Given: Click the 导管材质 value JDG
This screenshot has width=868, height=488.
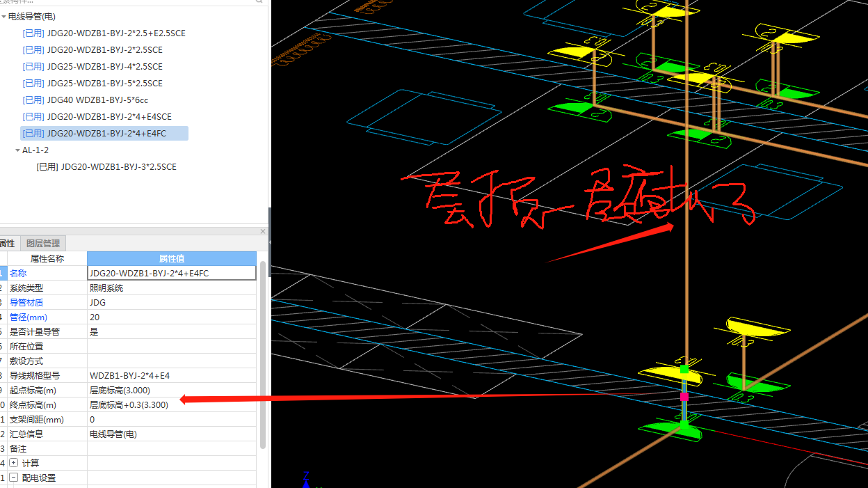Looking at the screenshot, I should pos(172,302).
